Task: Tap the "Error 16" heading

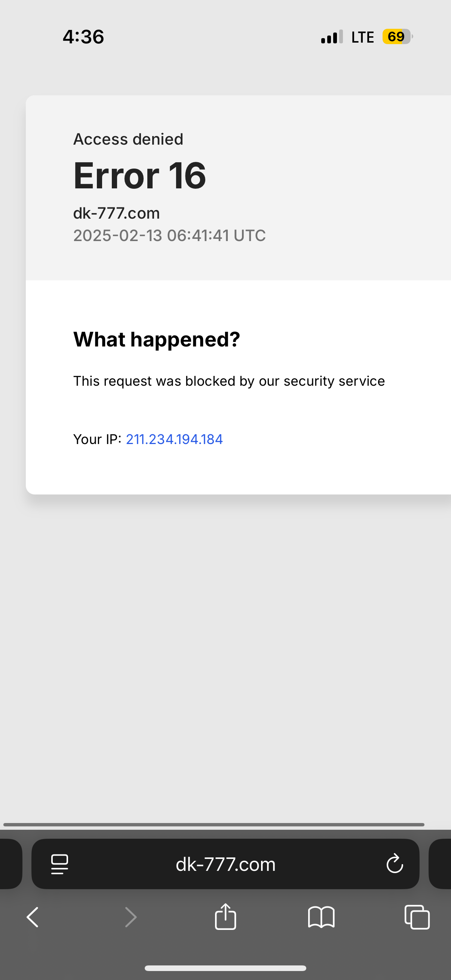Action: pyautogui.click(x=140, y=175)
